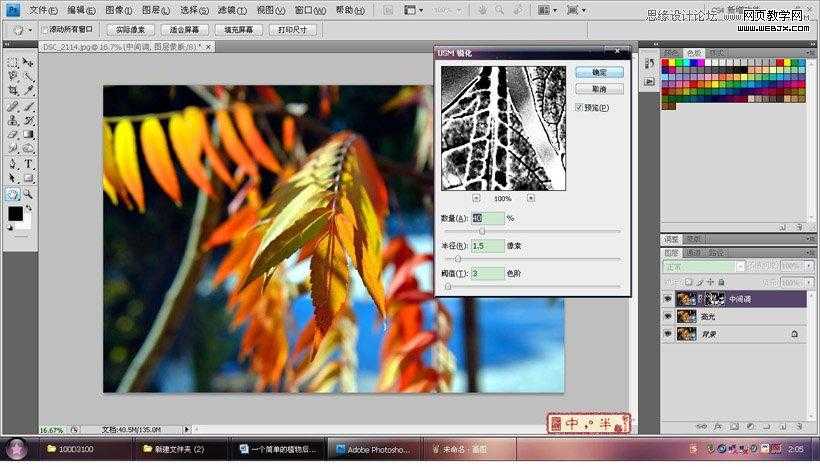Zoom out in USM preview
This screenshot has width=820, height=467.
pos(476,198)
